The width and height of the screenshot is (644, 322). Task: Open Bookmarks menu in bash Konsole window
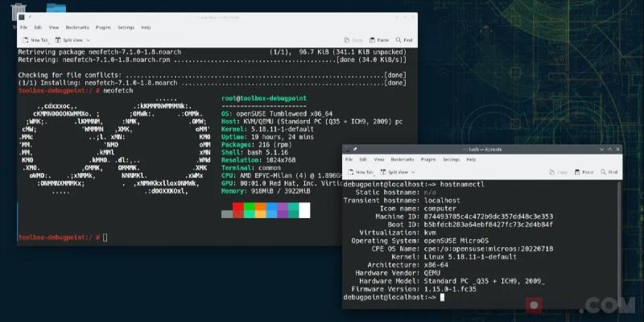coord(402,159)
